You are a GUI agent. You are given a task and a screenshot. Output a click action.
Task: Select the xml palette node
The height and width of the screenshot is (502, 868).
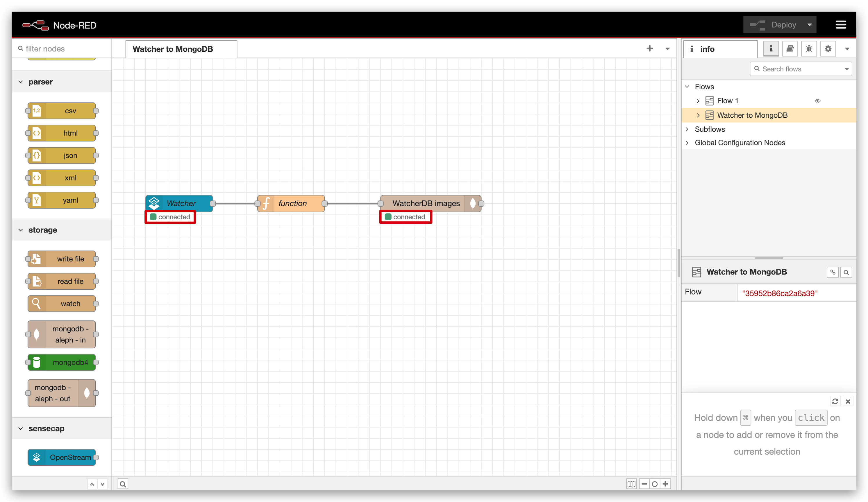pos(62,178)
